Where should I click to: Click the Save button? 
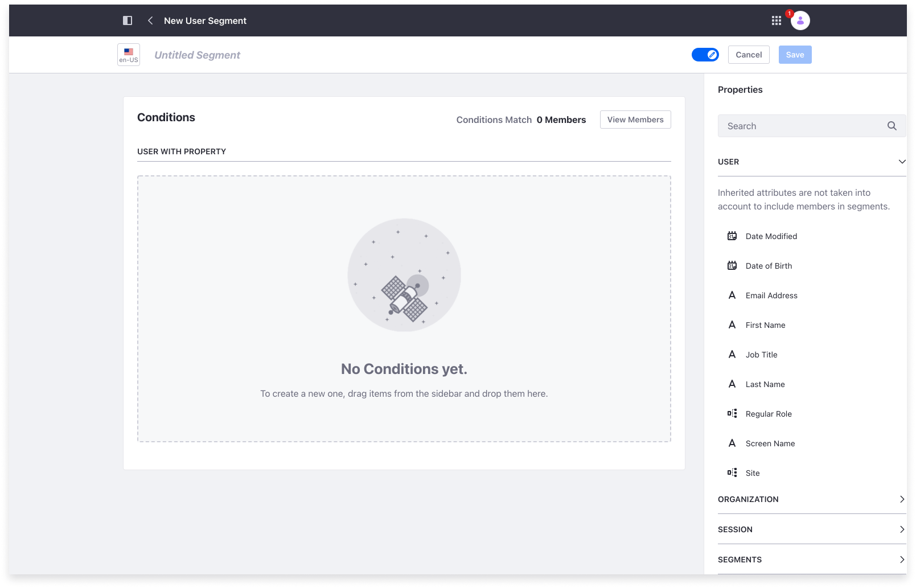click(x=795, y=55)
